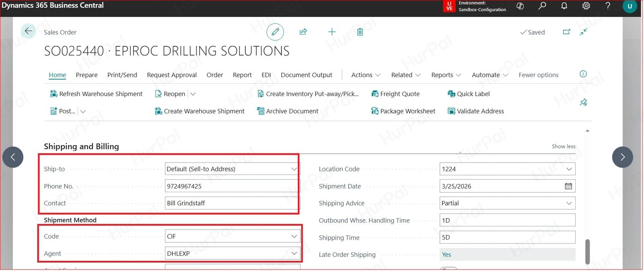Click Shipping and Billing heading

(x=81, y=146)
